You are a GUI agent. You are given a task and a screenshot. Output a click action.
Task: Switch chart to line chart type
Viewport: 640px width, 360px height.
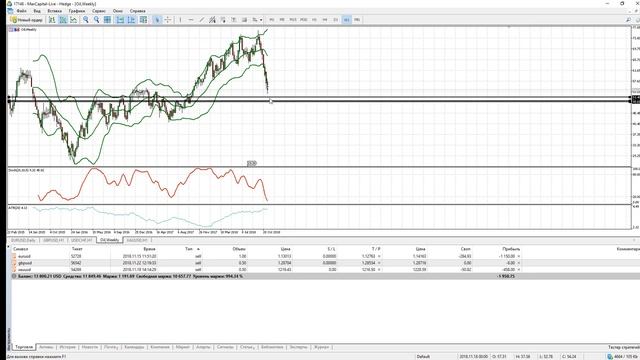(73, 20)
